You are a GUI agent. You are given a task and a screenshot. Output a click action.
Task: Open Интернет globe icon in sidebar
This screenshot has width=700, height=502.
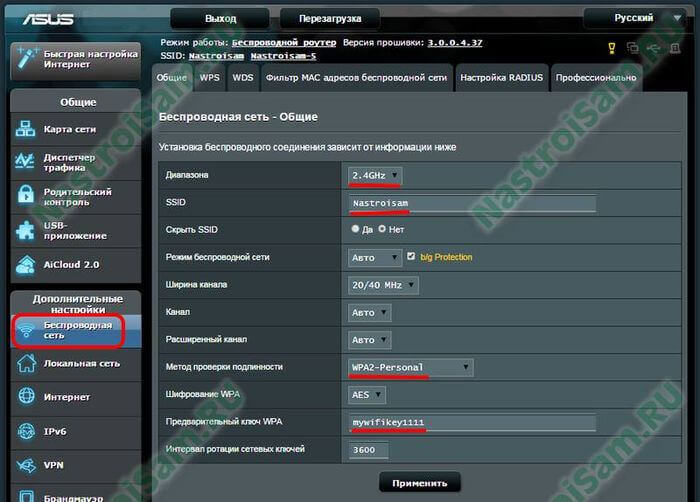[25, 397]
